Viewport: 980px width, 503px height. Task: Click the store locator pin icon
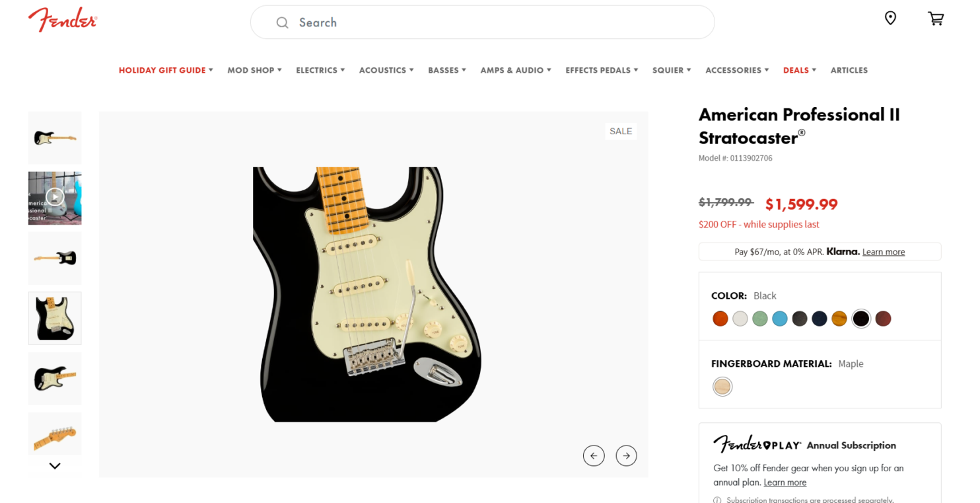[x=890, y=18]
